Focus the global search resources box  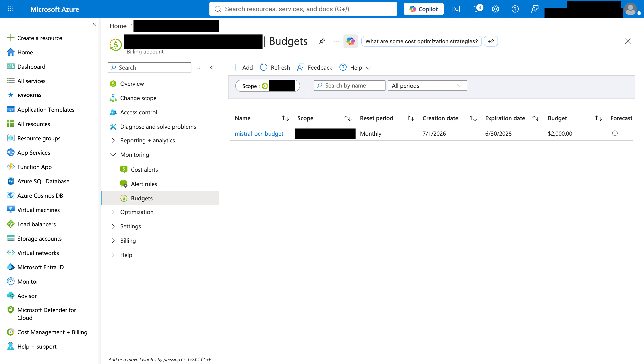click(x=303, y=9)
